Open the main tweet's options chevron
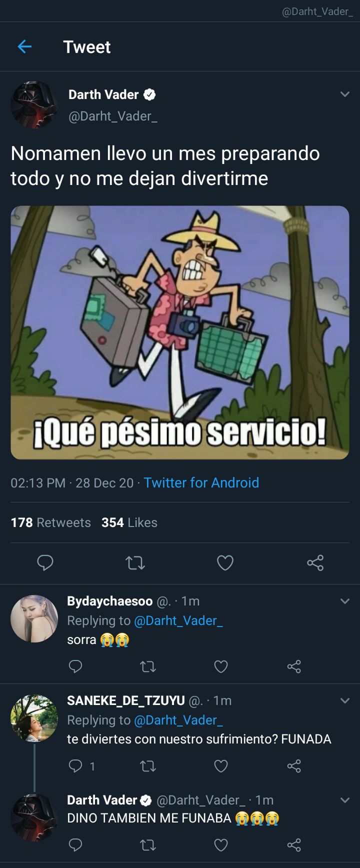The image size is (360, 868). click(x=344, y=94)
